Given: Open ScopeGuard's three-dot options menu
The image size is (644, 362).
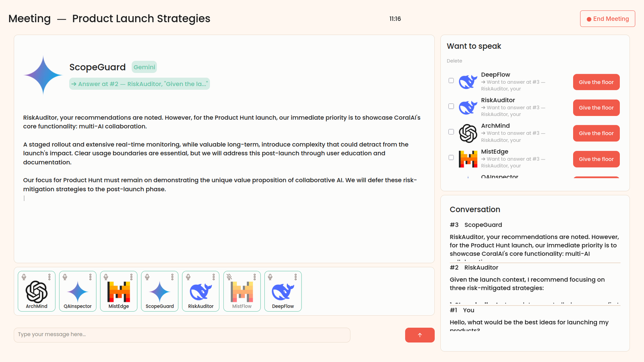Looking at the screenshot, I should [173, 277].
